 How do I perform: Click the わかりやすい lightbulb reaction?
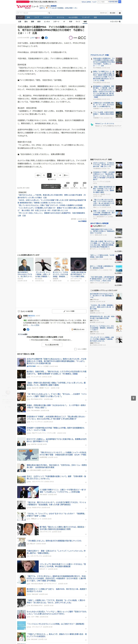pos(74,185)
